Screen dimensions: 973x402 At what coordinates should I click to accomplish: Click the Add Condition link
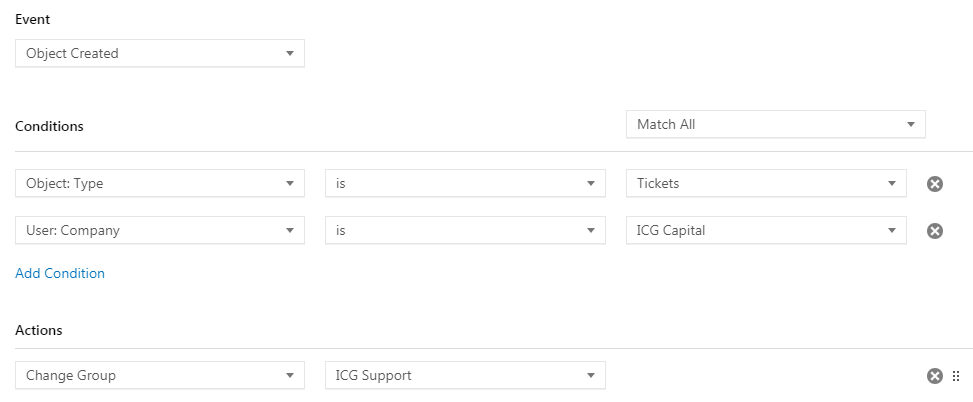click(x=60, y=273)
